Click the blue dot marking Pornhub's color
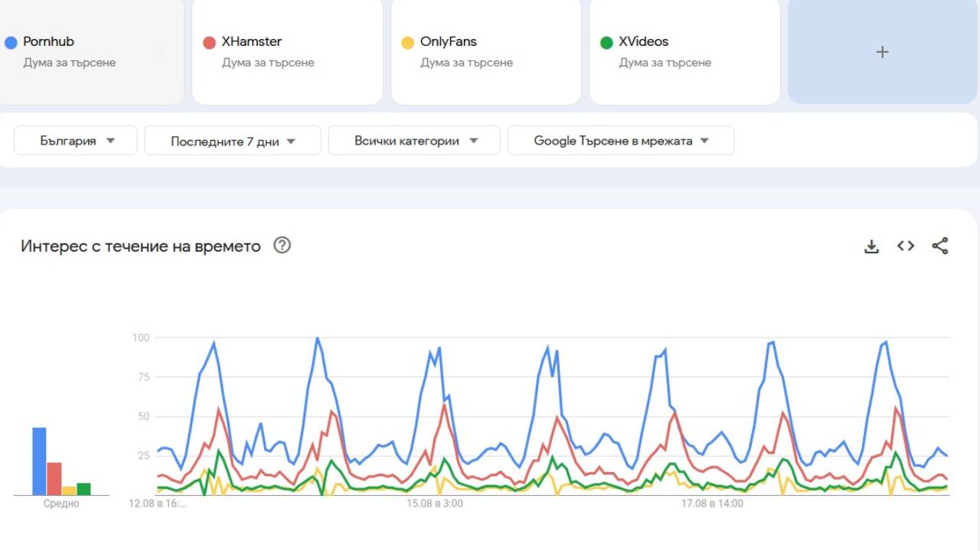The height and width of the screenshot is (551, 980). [x=10, y=41]
